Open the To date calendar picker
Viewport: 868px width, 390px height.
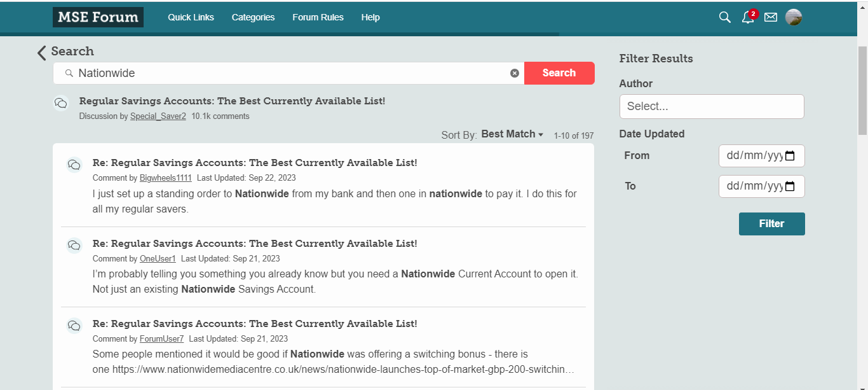pos(790,186)
